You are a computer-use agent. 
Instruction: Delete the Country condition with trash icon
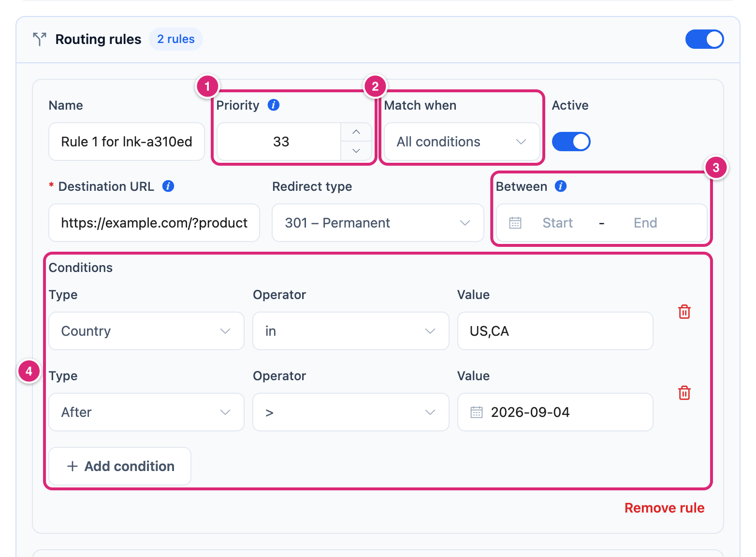(684, 312)
